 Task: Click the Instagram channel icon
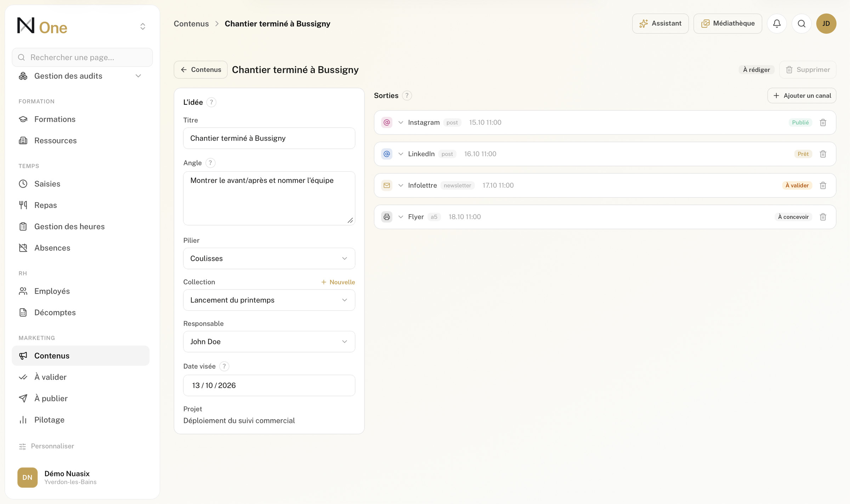[x=387, y=122]
